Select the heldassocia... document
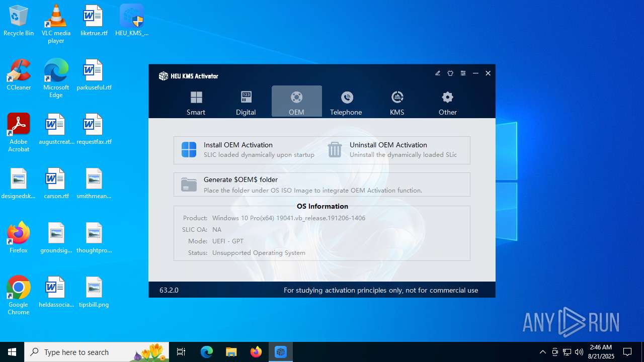This screenshot has height=362, width=644. (56, 293)
